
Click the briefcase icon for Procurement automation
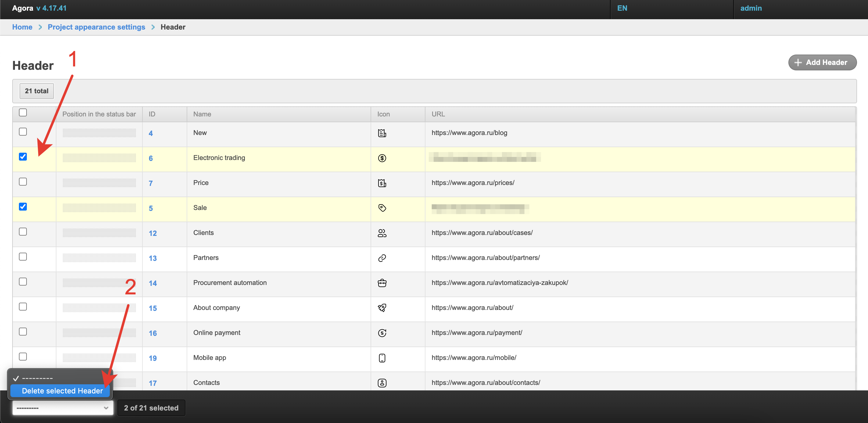coord(382,283)
